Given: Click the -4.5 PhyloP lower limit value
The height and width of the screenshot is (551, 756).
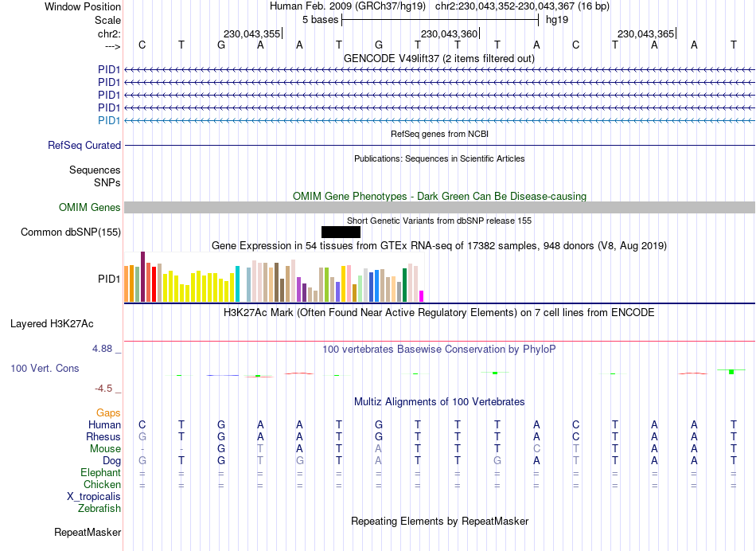Looking at the screenshot, I should [x=103, y=389].
